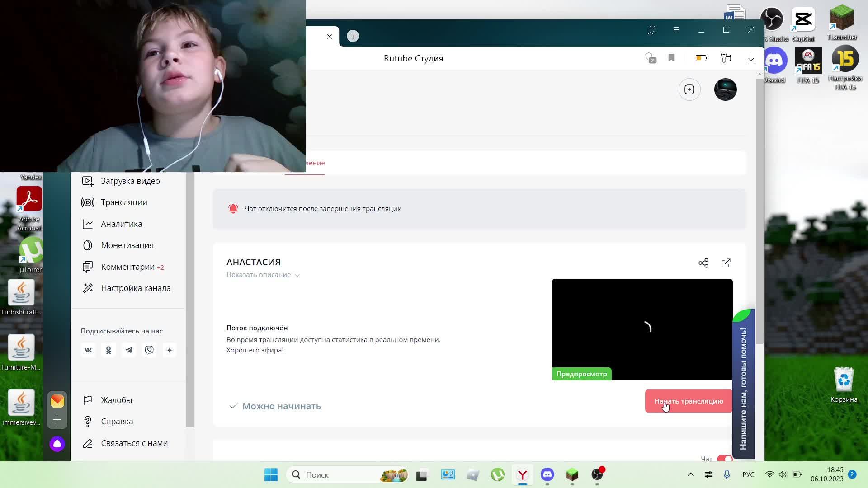The width and height of the screenshot is (868, 488).
Task: Open Трансляции in the sidebar
Action: pos(124,202)
